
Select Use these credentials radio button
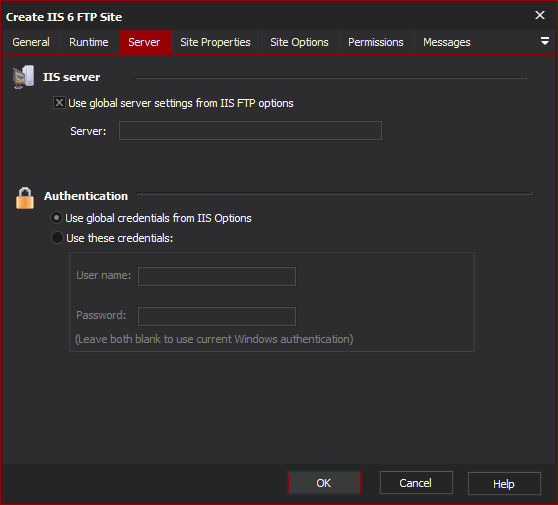point(57,237)
